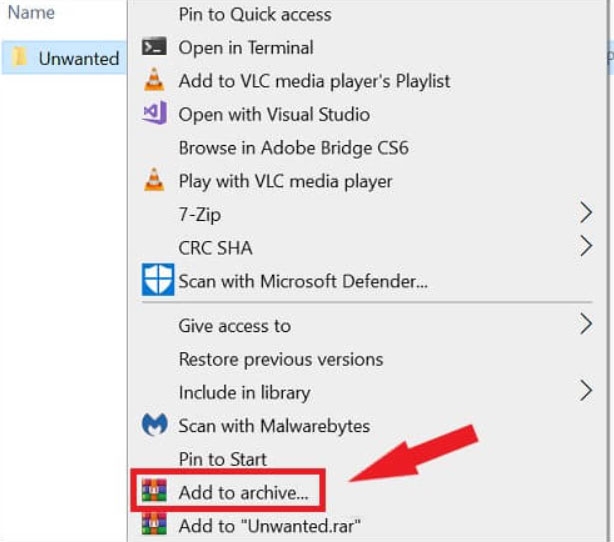The width and height of the screenshot is (614, 542).
Task: Expand the Give access to submenu arrow
Action: [x=585, y=324]
